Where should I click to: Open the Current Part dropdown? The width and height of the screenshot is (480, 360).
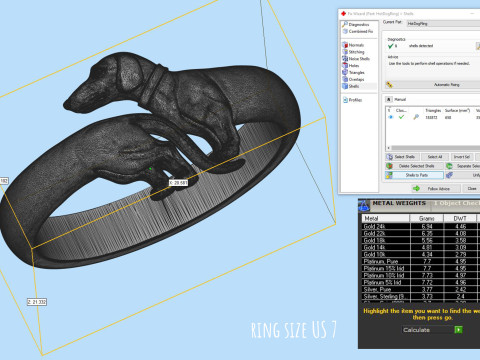point(443,24)
